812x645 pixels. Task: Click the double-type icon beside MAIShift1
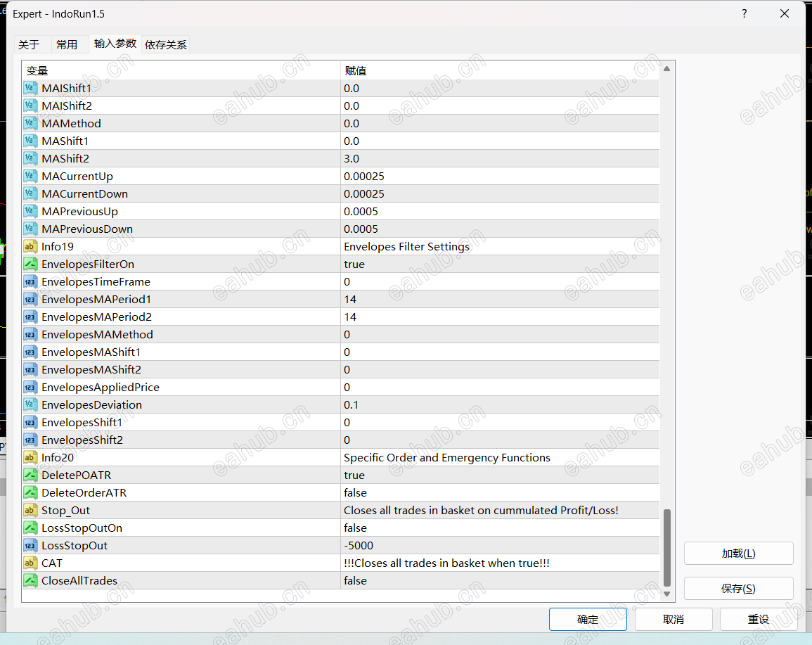pos(30,88)
